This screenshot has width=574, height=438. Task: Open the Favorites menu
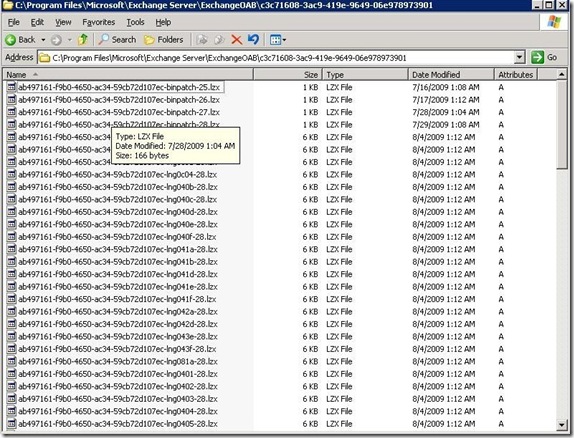98,22
